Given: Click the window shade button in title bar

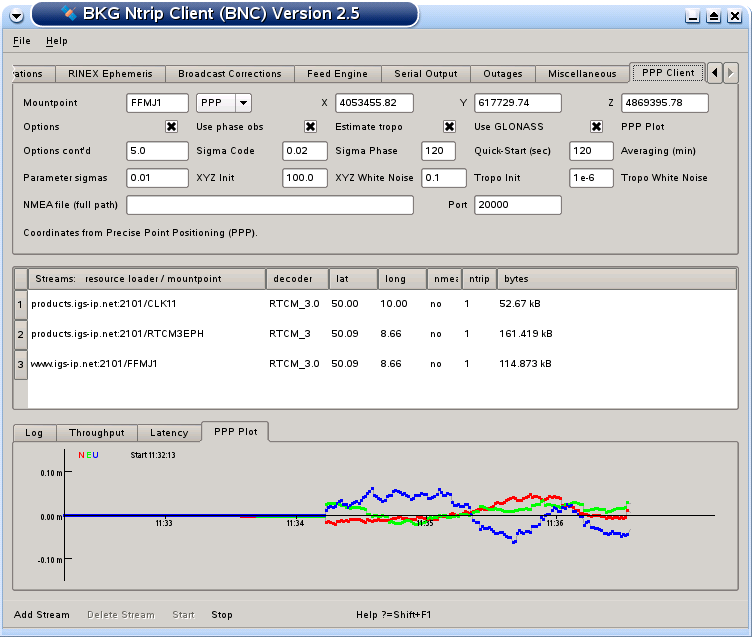Looking at the screenshot, I should [714, 16].
